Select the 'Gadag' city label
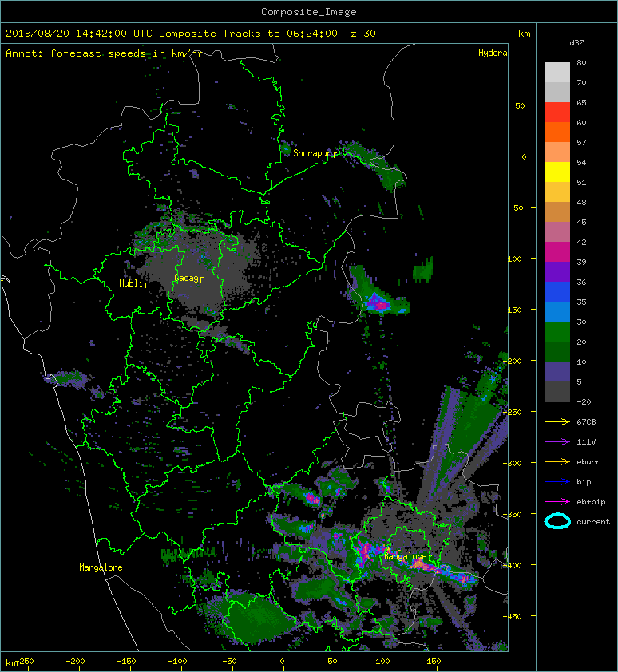 (186, 279)
